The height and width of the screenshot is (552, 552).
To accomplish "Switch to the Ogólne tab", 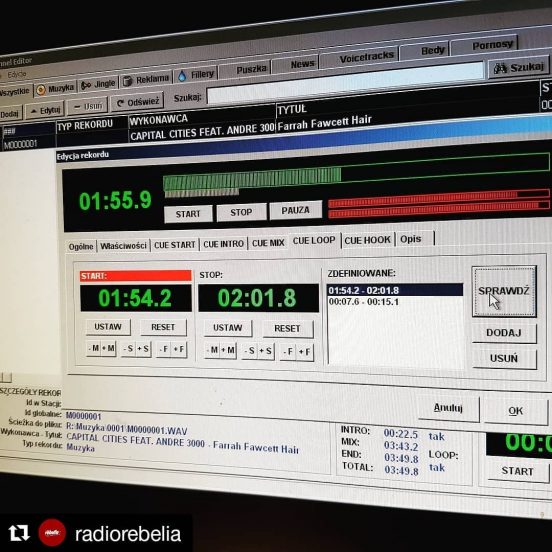I will click(81, 246).
